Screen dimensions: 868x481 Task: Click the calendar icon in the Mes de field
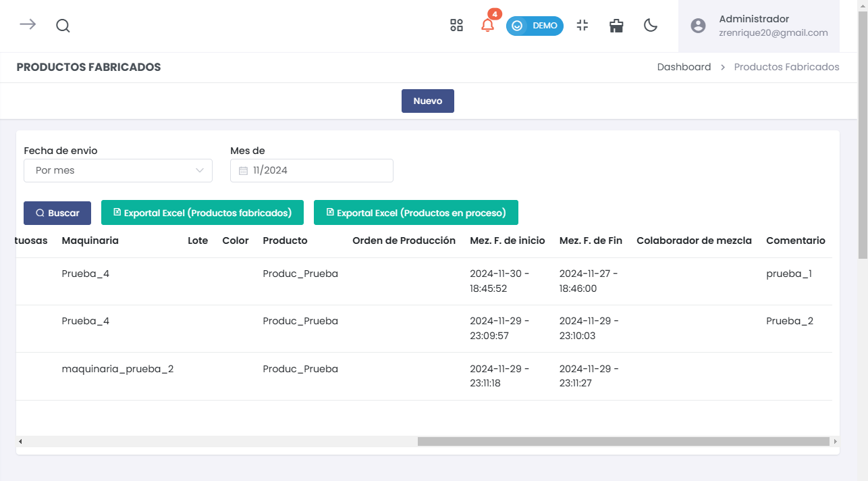tap(243, 170)
